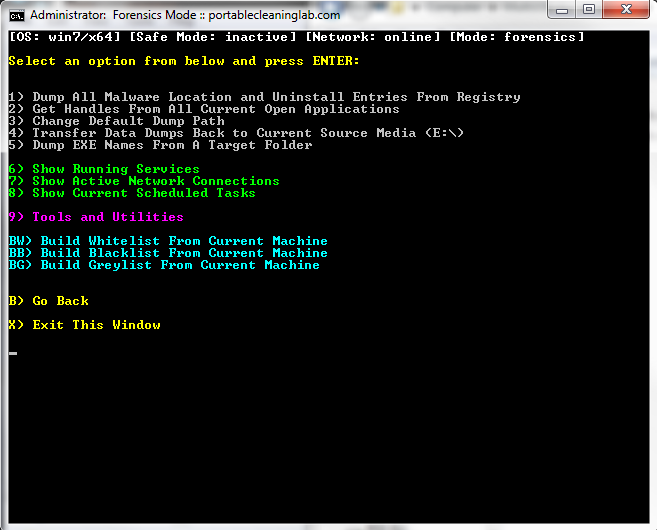Place focus at the blinking console cursor
Viewport: 657px width, 530px height.
[x=13, y=353]
